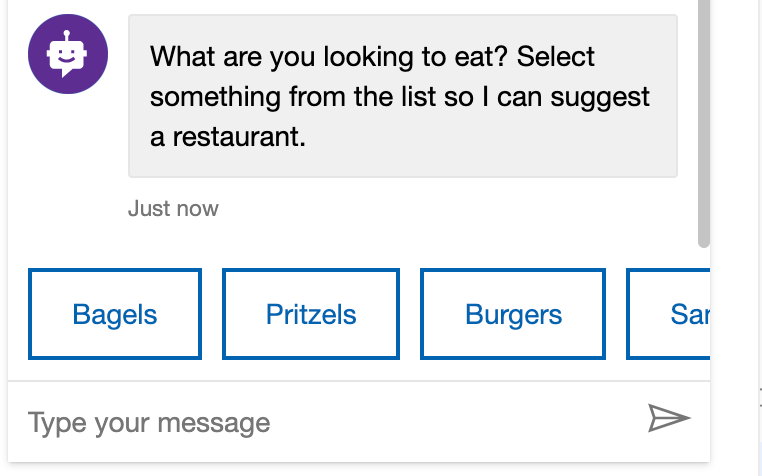Tap the robot face in the avatar
Screen dimensions: 762x476
[67, 55]
